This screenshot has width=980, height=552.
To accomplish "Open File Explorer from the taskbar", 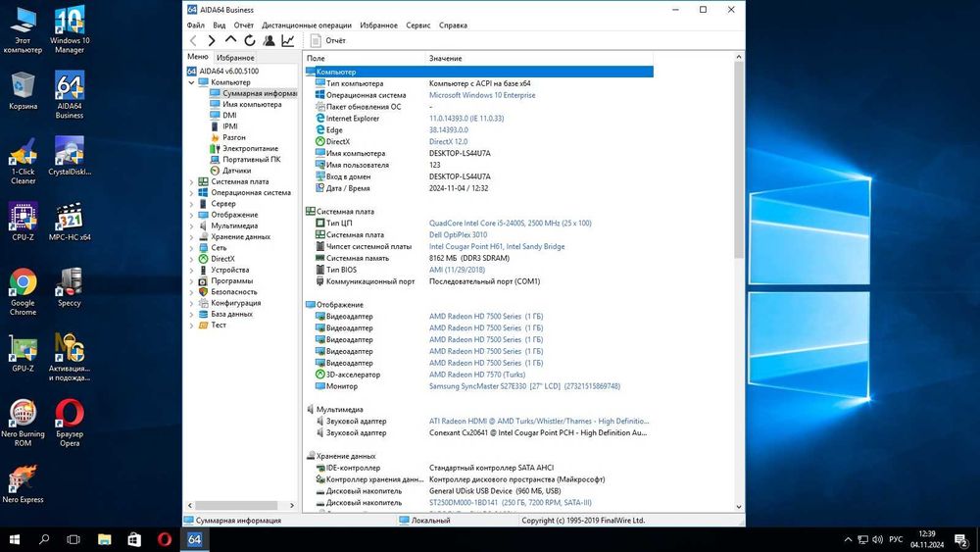I will (105, 539).
